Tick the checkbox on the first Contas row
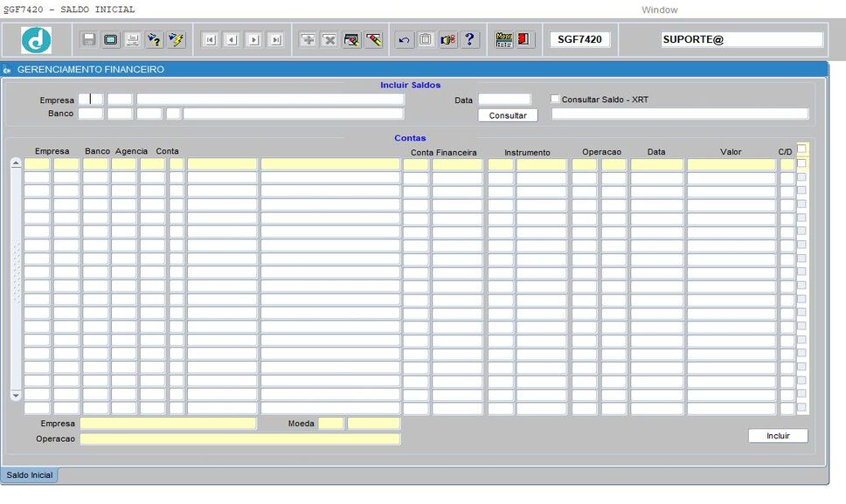This screenshot has width=846, height=504. [x=801, y=162]
